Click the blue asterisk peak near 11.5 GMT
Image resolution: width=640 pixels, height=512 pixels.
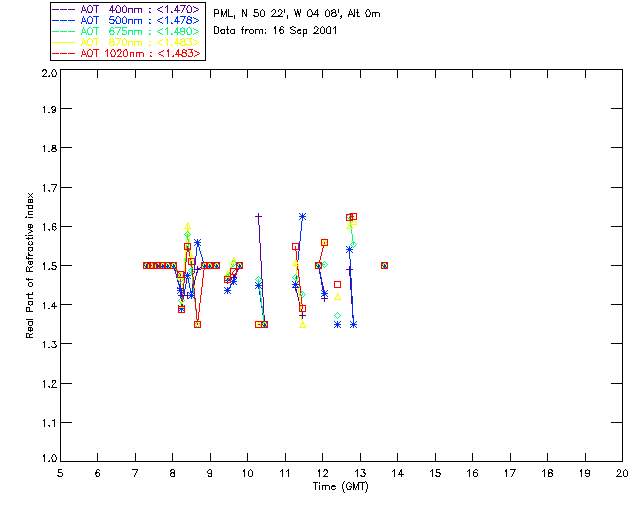pos(302,217)
